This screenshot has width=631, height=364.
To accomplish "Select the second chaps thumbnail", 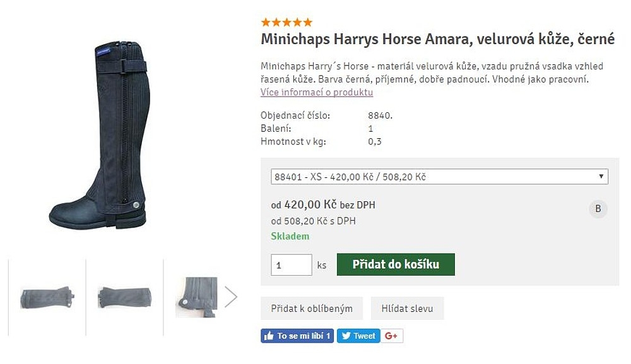I will (124, 297).
